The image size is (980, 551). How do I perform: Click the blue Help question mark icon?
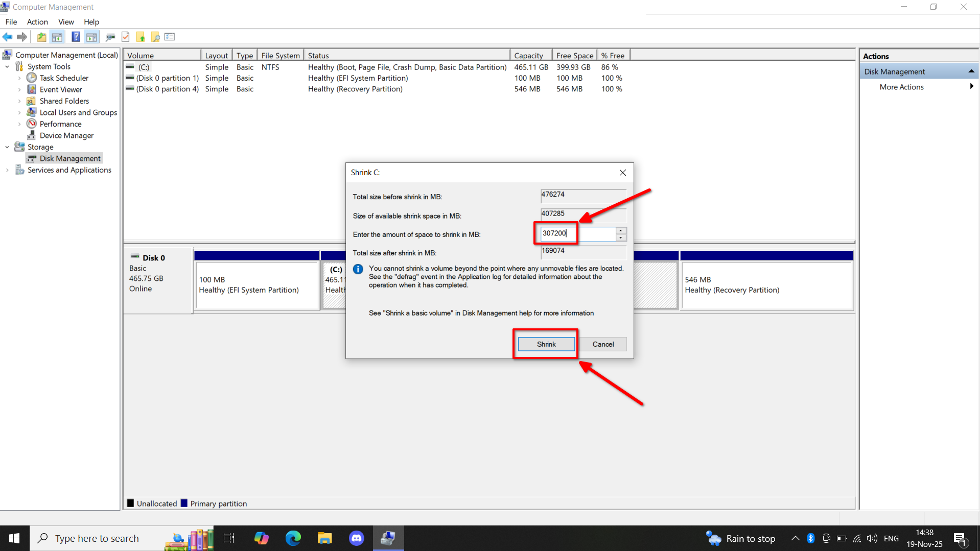pos(76,37)
